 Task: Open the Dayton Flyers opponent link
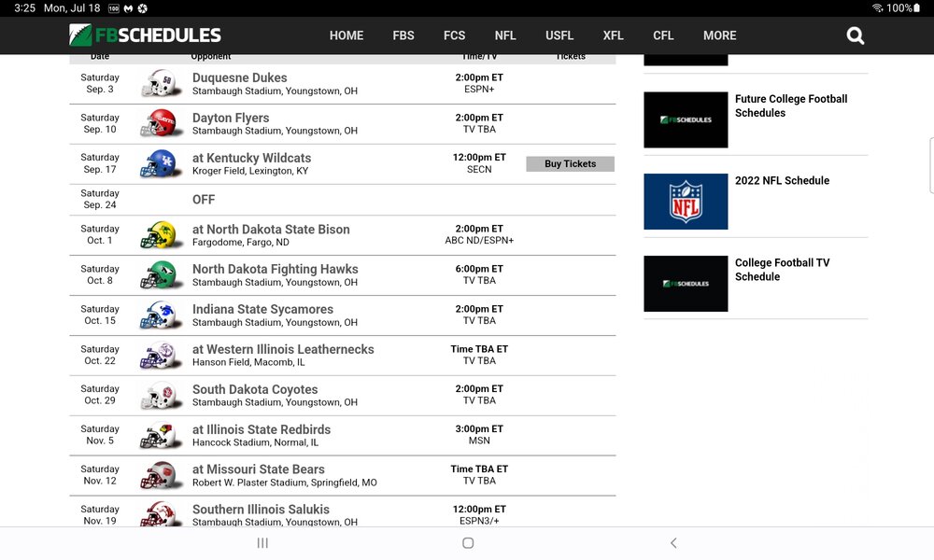(x=231, y=118)
